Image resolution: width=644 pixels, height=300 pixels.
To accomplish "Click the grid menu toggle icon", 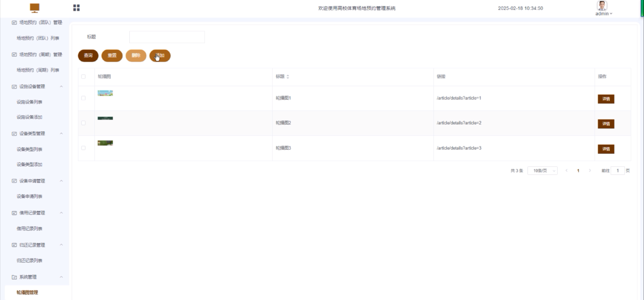I will click(77, 8).
